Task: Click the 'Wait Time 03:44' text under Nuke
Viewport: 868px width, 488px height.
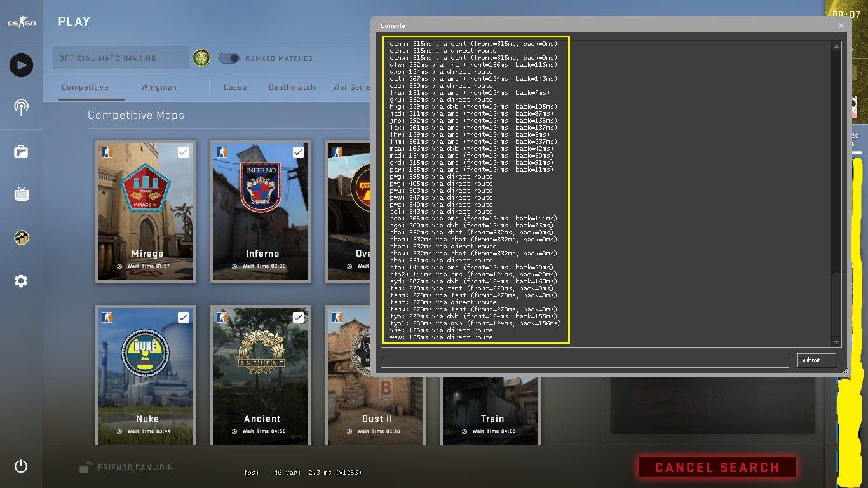Action: [x=148, y=431]
